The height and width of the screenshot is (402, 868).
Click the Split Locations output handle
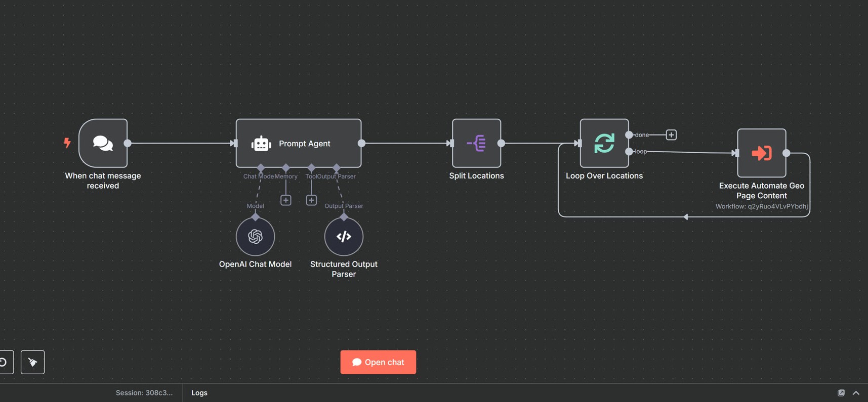(501, 143)
